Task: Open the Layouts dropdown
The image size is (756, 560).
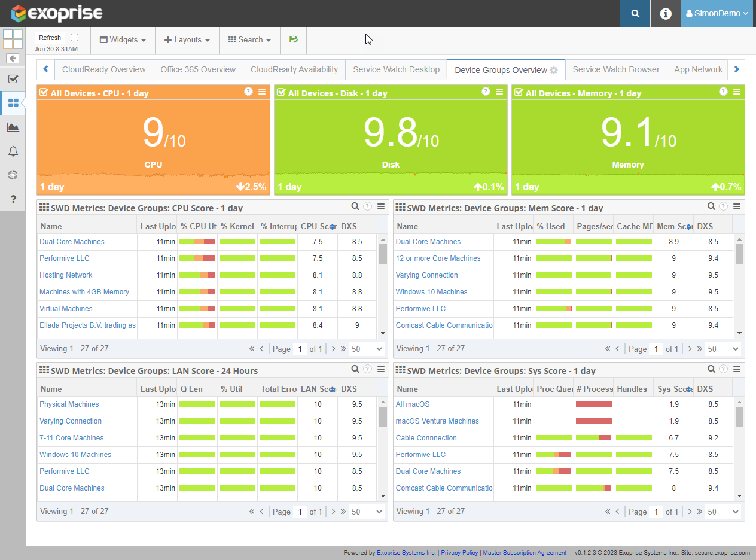Action: (x=187, y=40)
